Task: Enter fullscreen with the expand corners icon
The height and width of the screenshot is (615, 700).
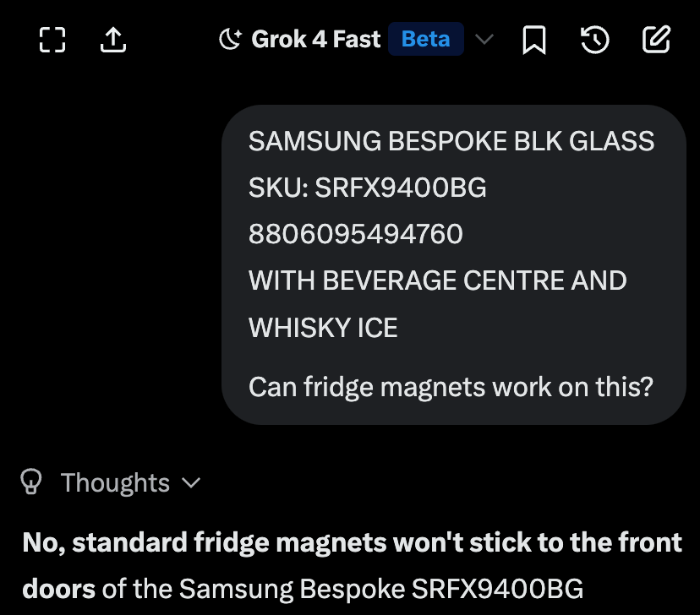Action: tap(52, 40)
